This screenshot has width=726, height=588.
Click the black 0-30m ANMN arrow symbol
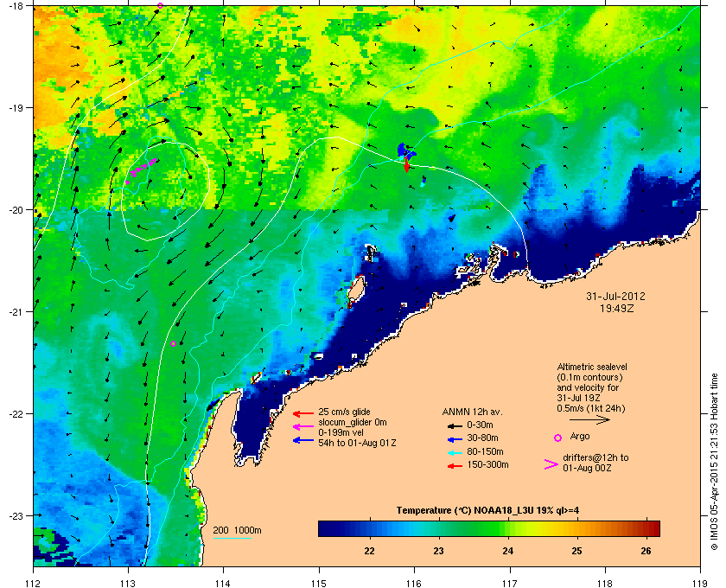[455, 426]
